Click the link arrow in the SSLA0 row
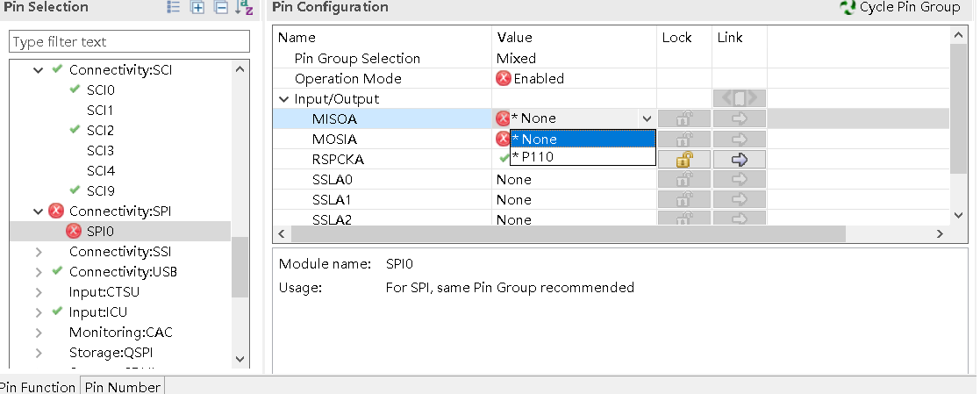Viewport: 980px width, 394px height. [x=740, y=180]
